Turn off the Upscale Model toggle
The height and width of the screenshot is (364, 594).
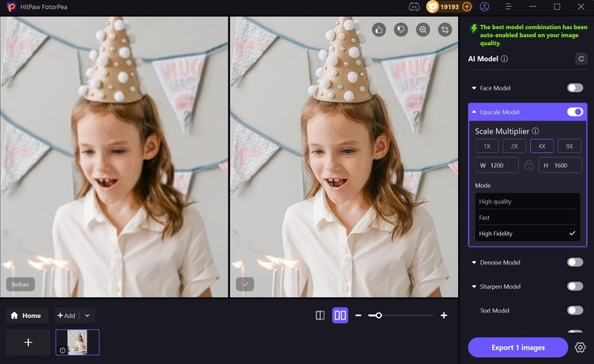[575, 112]
